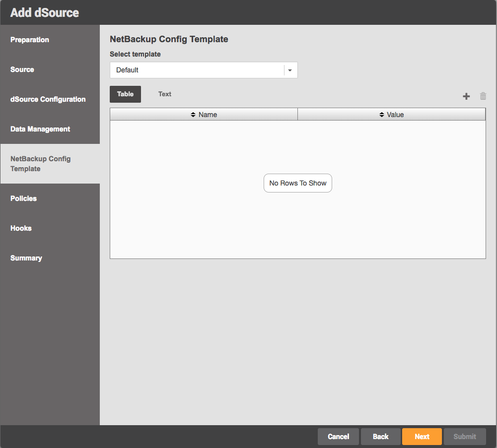Open the Source step in sidebar
Viewport: 497px width, 448px height.
(x=22, y=69)
